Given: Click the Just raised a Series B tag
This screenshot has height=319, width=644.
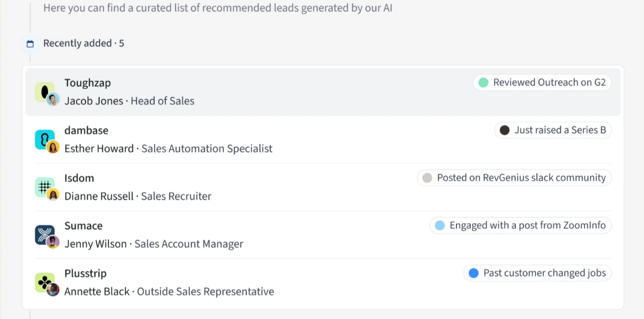Looking at the screenshot, I should (x=553, y=130).
